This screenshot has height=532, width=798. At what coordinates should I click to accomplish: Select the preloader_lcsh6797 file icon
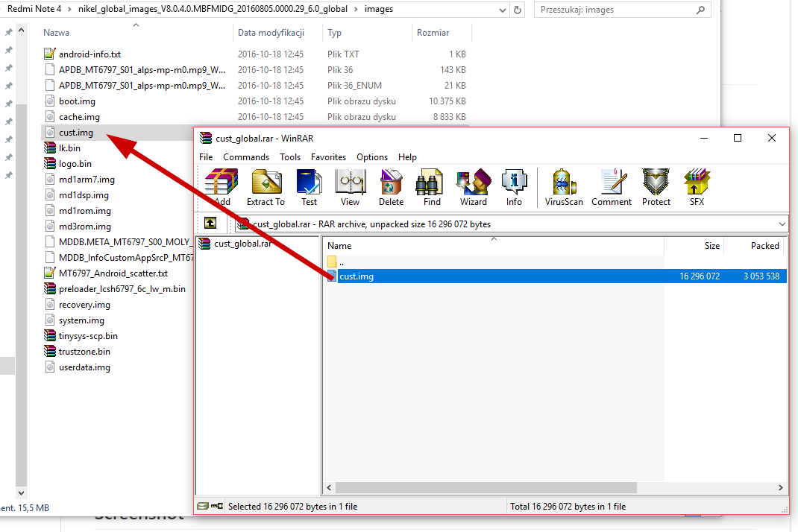point(50,289)
